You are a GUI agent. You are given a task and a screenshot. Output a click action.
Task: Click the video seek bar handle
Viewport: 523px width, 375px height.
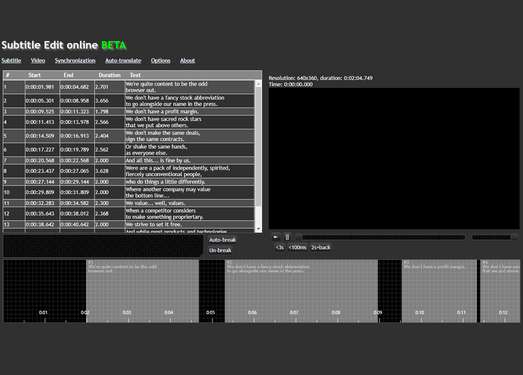pyautogui.click(x=299, y=237)
